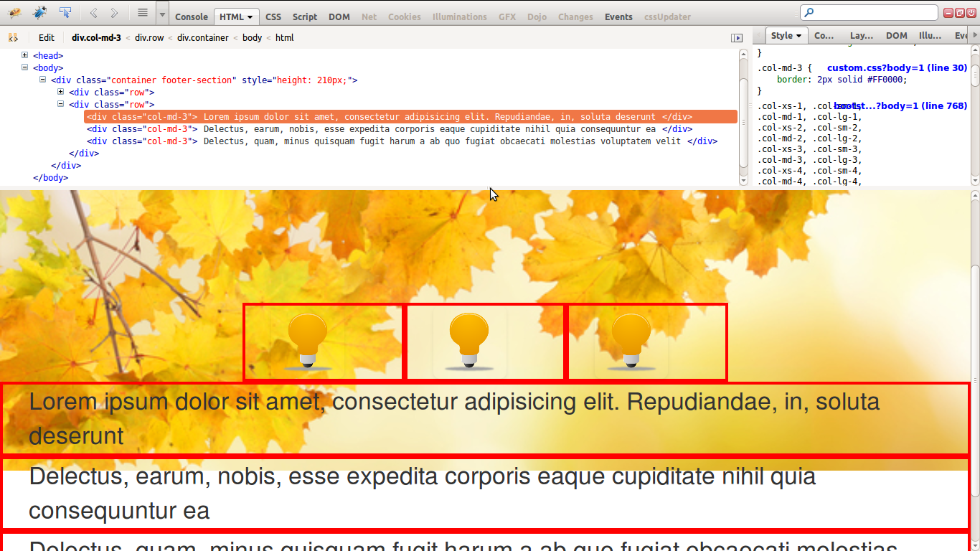Click the Firebug deactivate power button
Screen dimensions: 980x551
click(971, 13)
